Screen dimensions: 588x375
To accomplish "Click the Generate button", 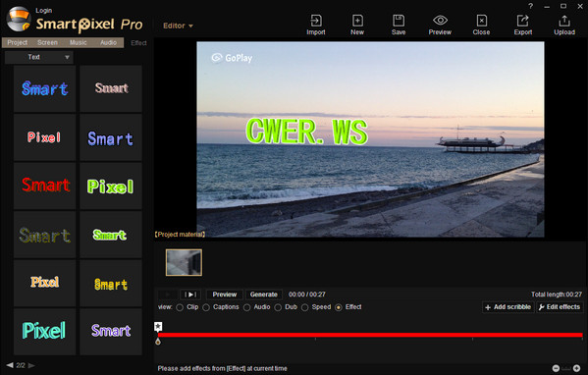I will [264, 295].
